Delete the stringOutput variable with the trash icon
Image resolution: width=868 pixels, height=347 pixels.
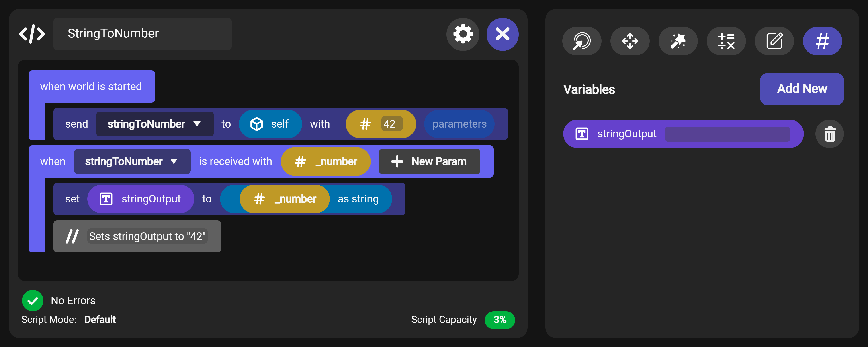tap(830, 134)
